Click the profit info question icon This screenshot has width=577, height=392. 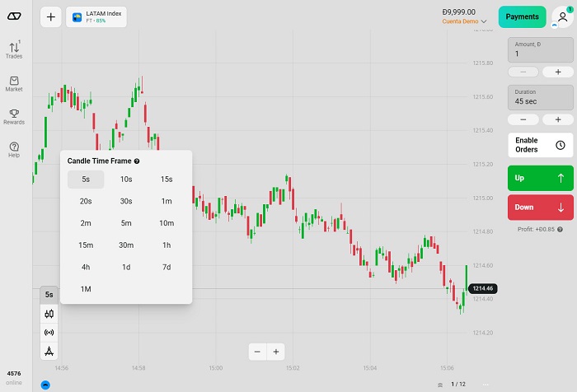[x=560, y=230]
